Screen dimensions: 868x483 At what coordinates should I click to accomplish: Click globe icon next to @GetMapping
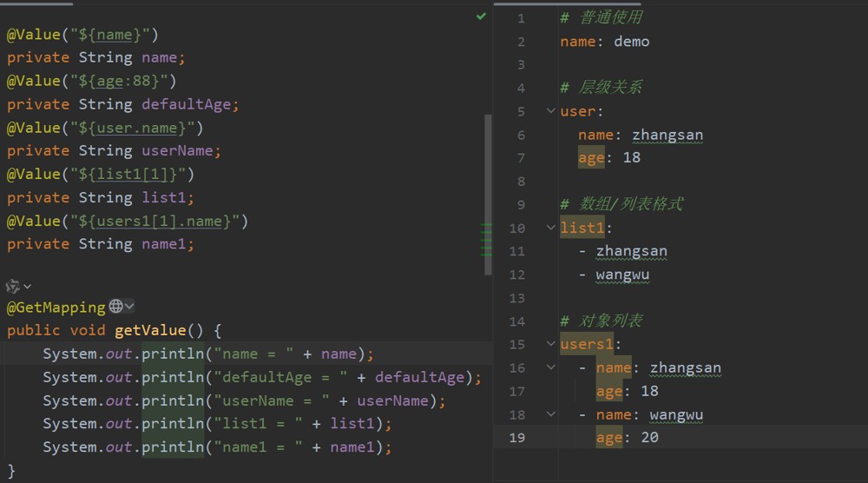click(115, 307)
